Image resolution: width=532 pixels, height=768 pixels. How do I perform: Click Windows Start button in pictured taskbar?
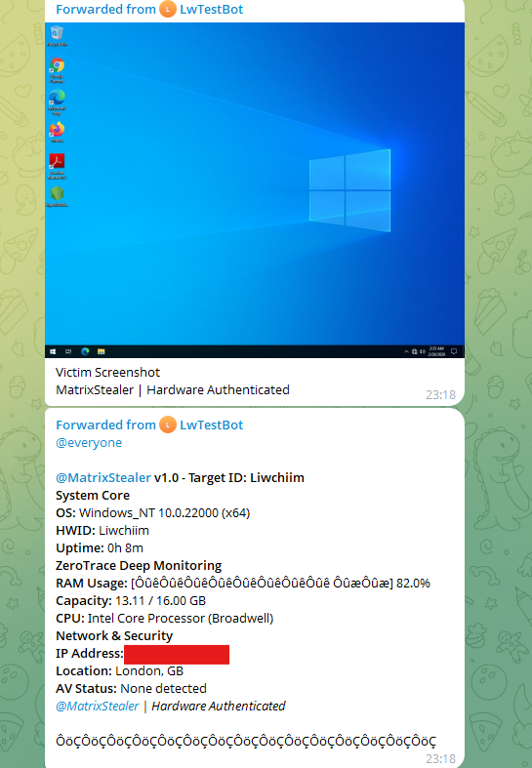coord(53,351)
